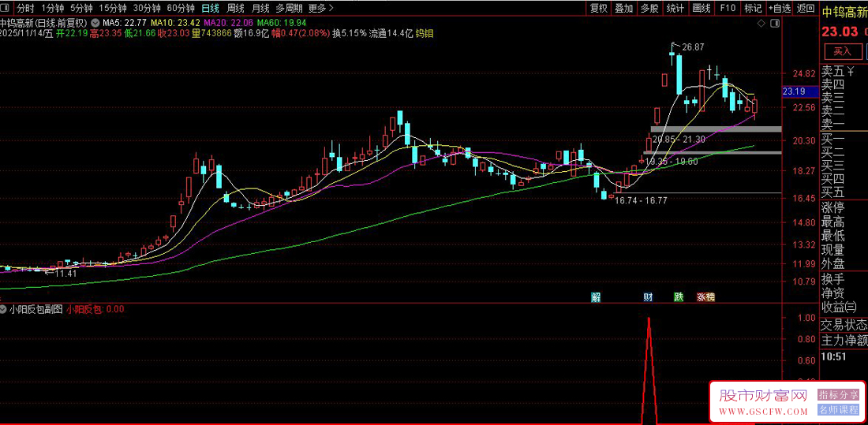Click the 小阳反包副图 indicator title
The image size is (868, 425).
36,309
